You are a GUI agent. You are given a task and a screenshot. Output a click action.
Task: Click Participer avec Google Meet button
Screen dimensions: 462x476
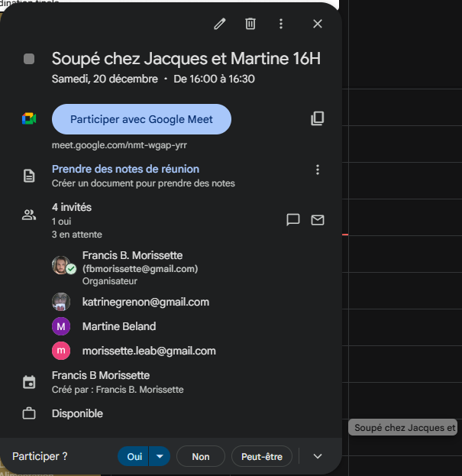tap(141, 119)
